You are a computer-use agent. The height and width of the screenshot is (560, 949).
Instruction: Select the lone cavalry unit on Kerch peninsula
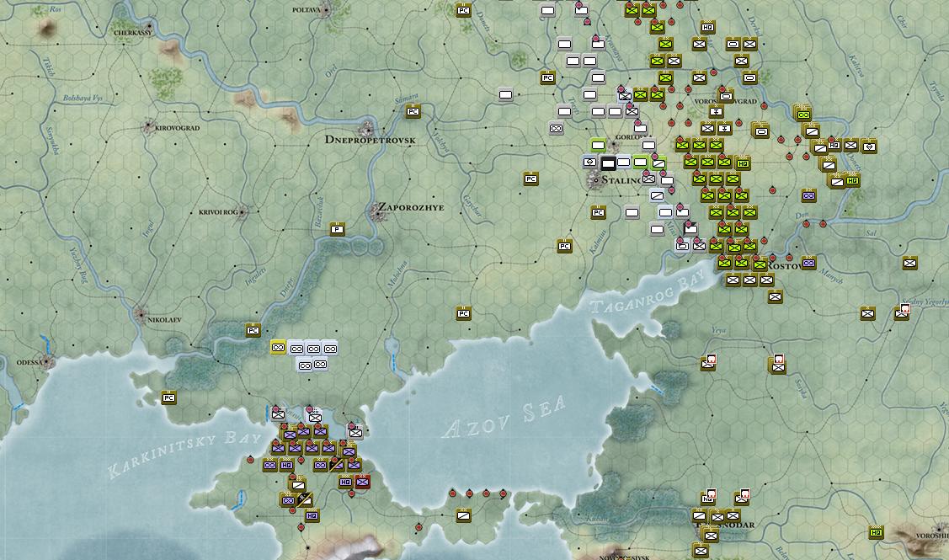464,516
